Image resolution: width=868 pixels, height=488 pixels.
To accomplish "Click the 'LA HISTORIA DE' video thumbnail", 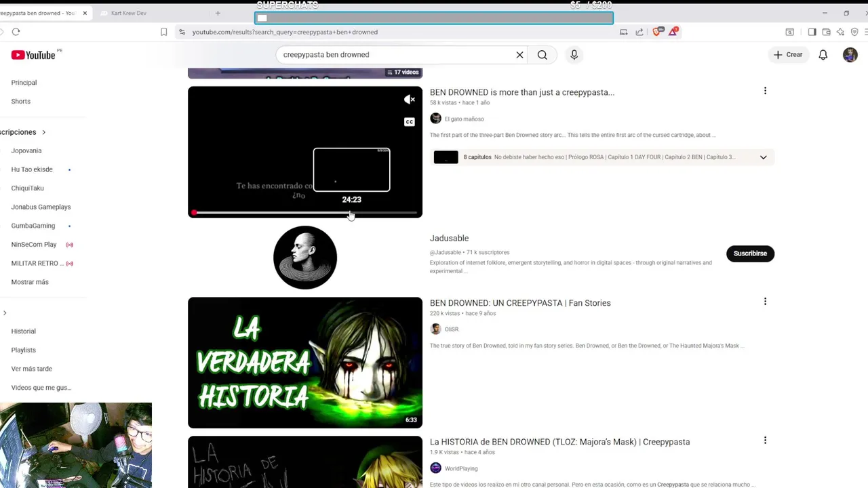I will click(305, 462).
